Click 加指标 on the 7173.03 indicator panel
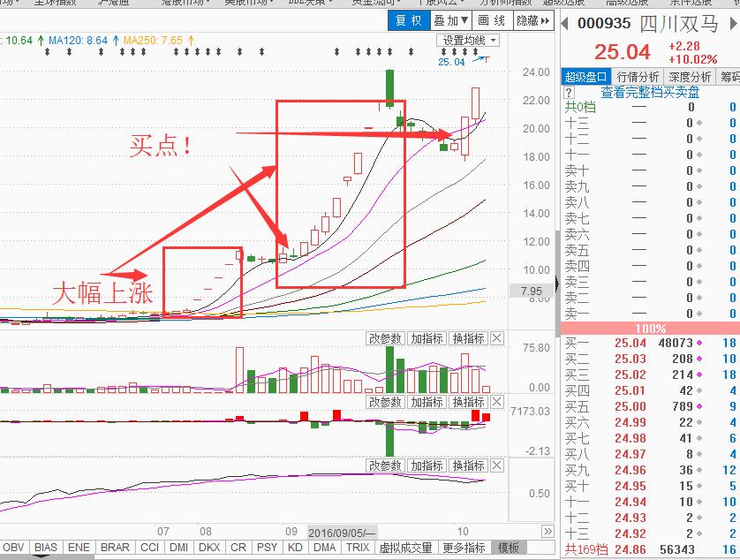Screen dimensions: 740x560 (x=427, y=402)
